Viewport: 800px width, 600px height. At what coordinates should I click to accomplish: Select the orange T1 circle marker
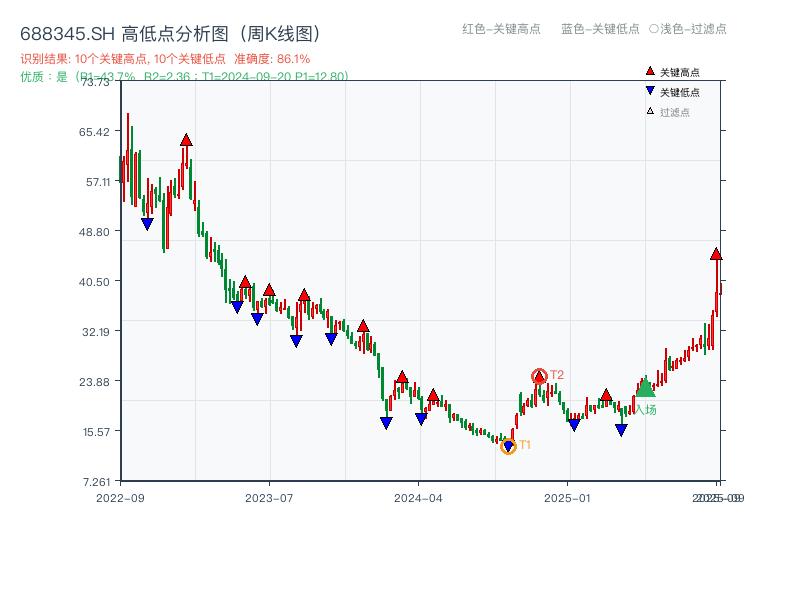point(508,445)
